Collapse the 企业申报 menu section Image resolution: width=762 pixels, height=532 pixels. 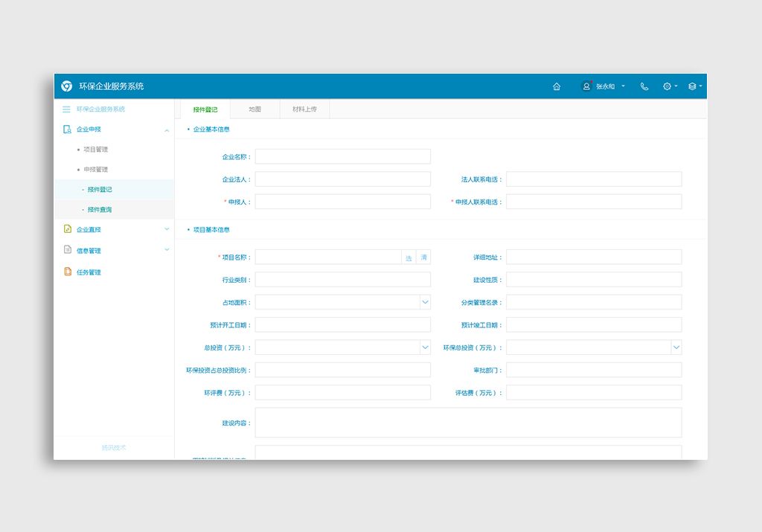pyautogui.click(x=167, y=130)
